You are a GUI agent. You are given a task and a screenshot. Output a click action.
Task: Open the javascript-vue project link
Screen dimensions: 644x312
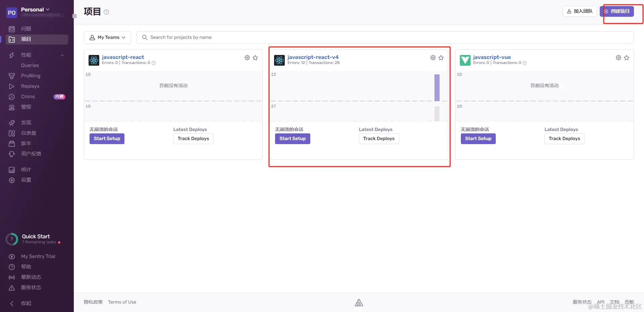(492, 57)
